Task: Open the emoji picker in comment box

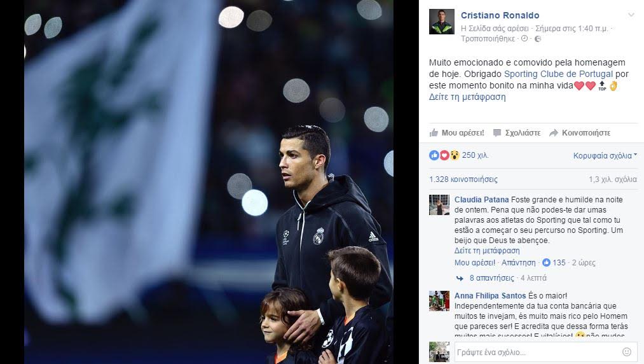Action: pyautogui.click(x=627, y=352)
